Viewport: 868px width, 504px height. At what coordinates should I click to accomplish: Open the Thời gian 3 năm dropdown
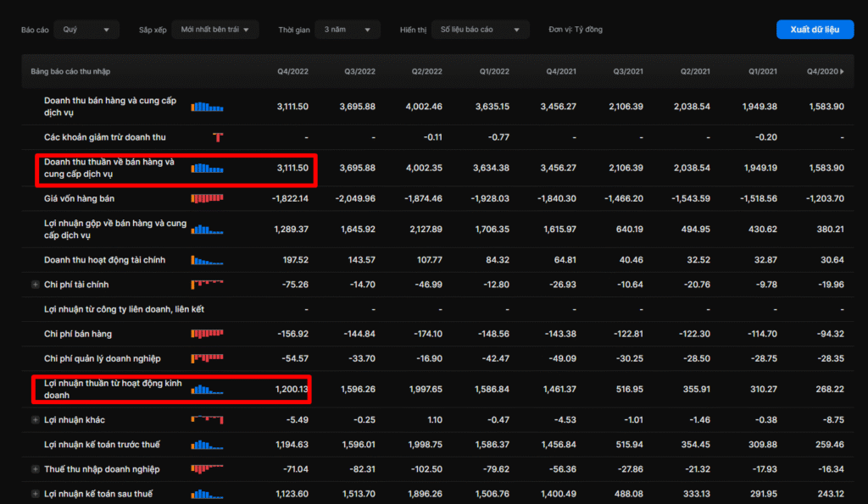pyautogui.click(x=347, y=30)
